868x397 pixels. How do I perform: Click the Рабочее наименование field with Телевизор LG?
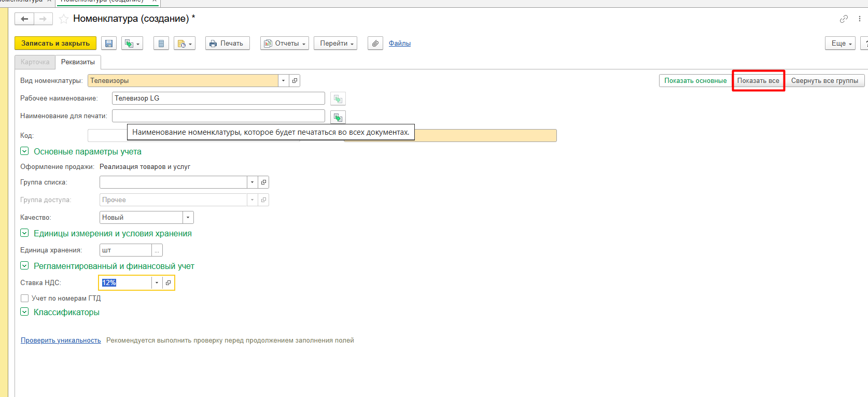tap(218, 98)
